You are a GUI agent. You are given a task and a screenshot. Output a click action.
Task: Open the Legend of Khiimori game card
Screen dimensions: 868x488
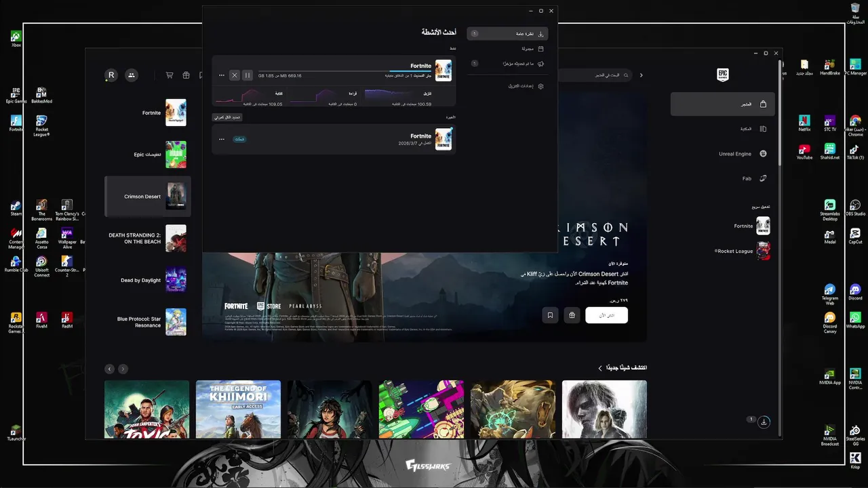click(x=238, y=409)
